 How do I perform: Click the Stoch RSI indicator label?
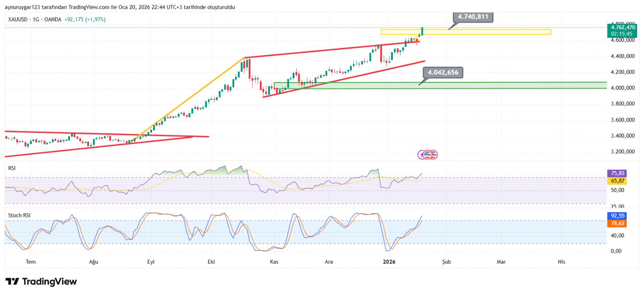[19, 215]
